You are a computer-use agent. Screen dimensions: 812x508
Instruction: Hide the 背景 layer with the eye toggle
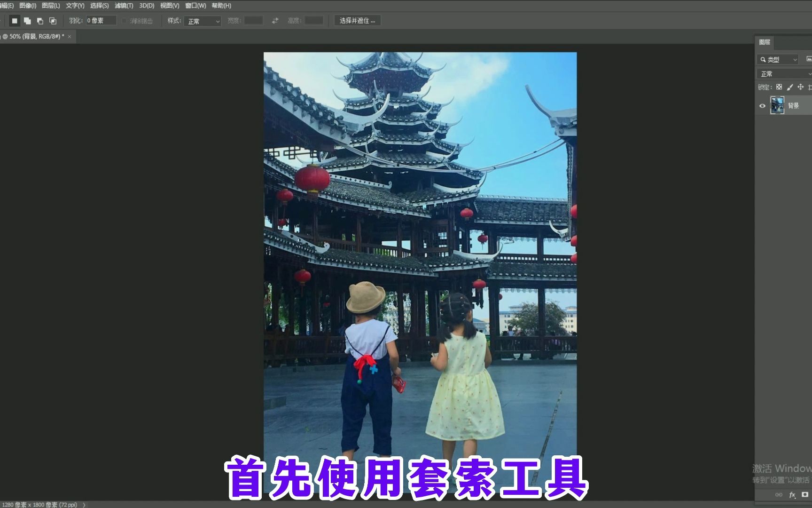pos(763,105)
